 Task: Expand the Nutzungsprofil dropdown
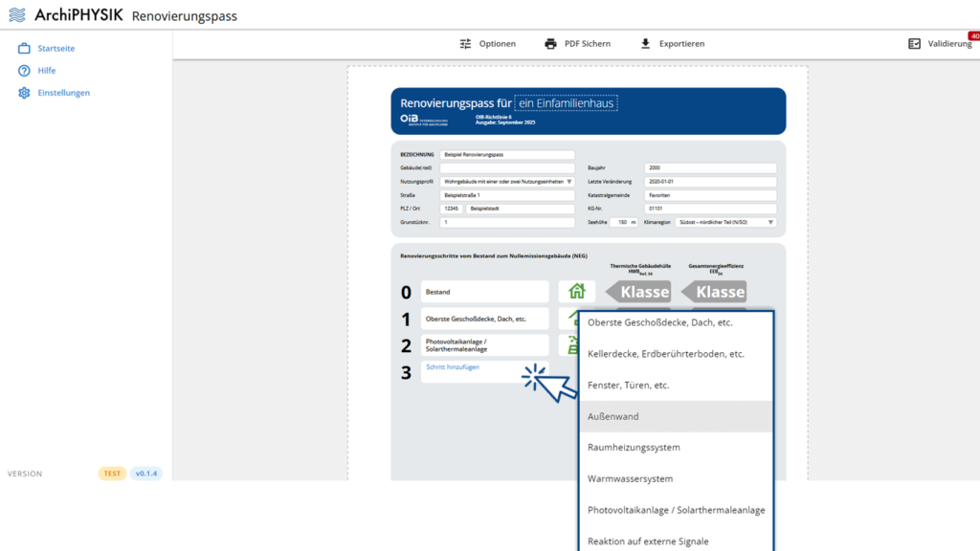568,182
